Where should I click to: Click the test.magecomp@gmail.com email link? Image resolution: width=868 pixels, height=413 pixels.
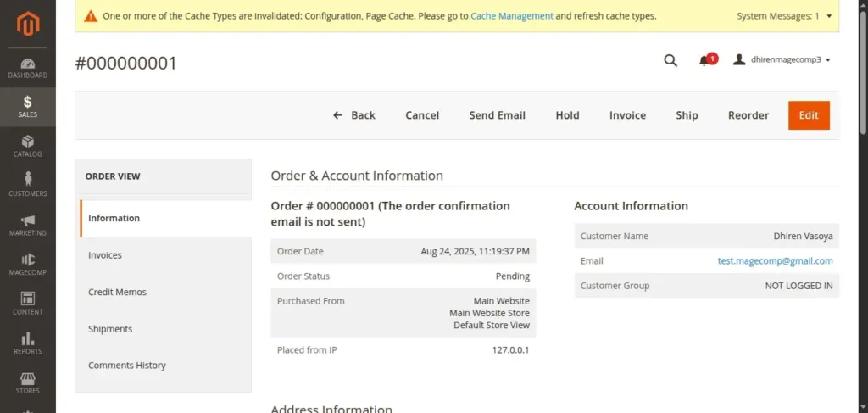[775, 261]
